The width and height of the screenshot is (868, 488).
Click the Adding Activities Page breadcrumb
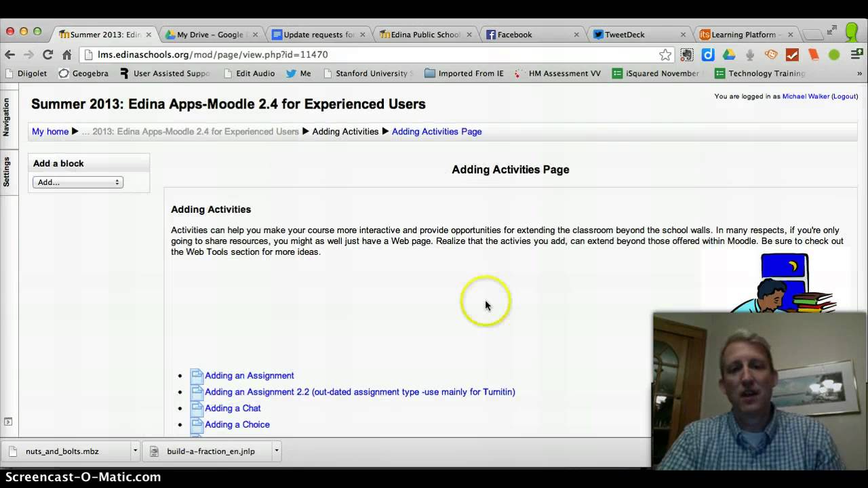point(437,131)
